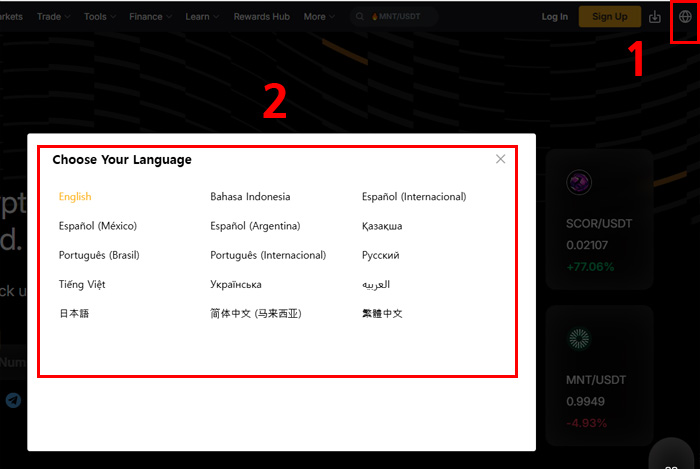Expand the Tools dropdown menu
700x469 pixels.
[x=100, y=17]
